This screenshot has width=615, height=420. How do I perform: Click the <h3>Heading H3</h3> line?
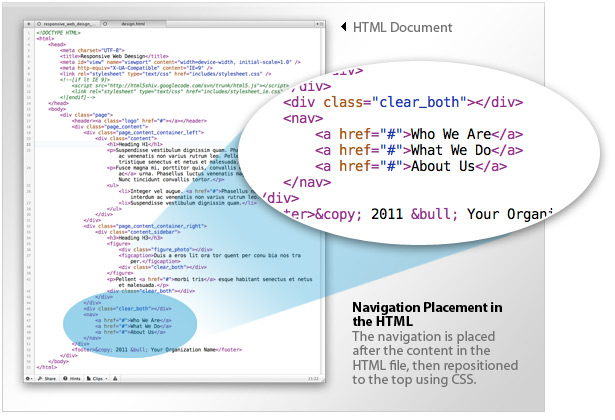(135, 238)
